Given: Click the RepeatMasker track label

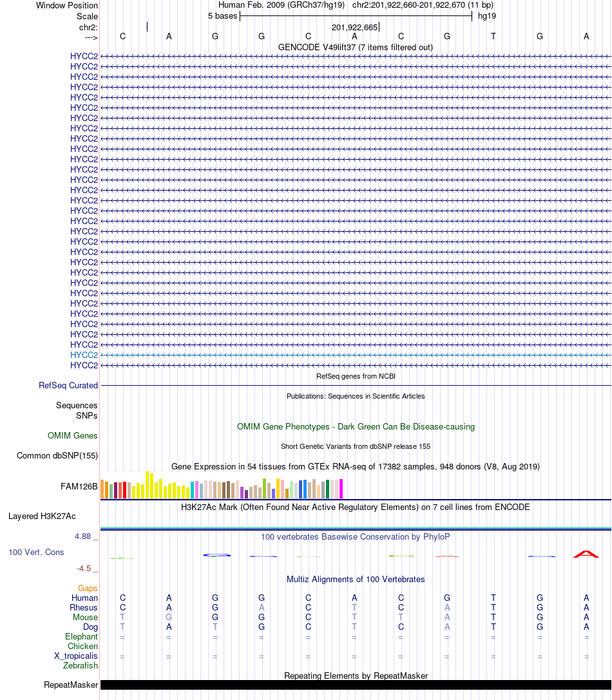Looking at the screenshot, I should [x=71, y=685].
